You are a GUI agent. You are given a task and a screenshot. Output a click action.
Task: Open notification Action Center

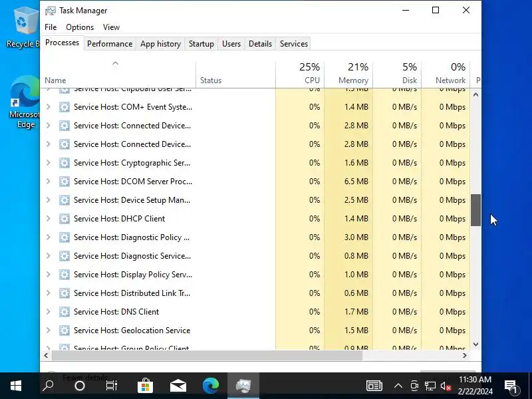coord(511,386)
